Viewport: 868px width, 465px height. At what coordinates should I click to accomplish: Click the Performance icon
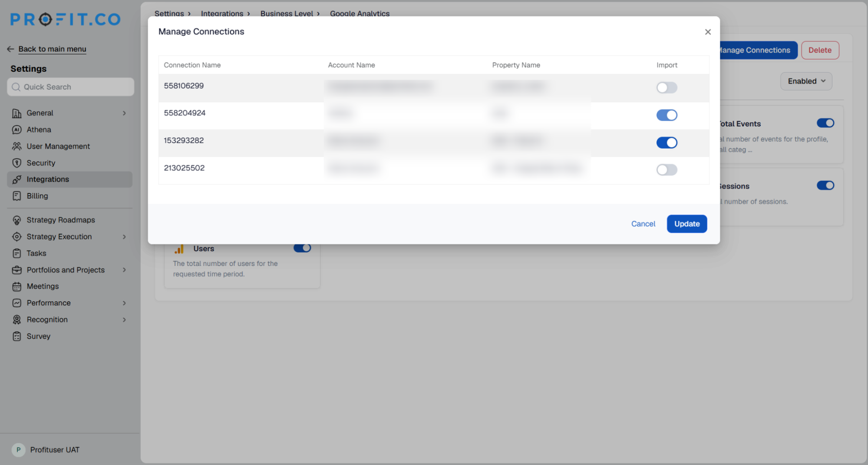click(17, 303)
